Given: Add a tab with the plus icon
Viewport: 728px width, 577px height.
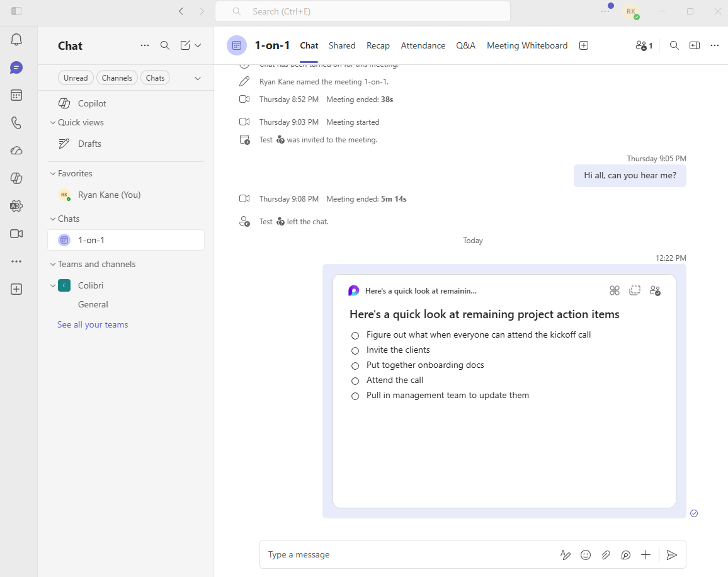Looking at the screenshot, I should click(x=584, y=45).
